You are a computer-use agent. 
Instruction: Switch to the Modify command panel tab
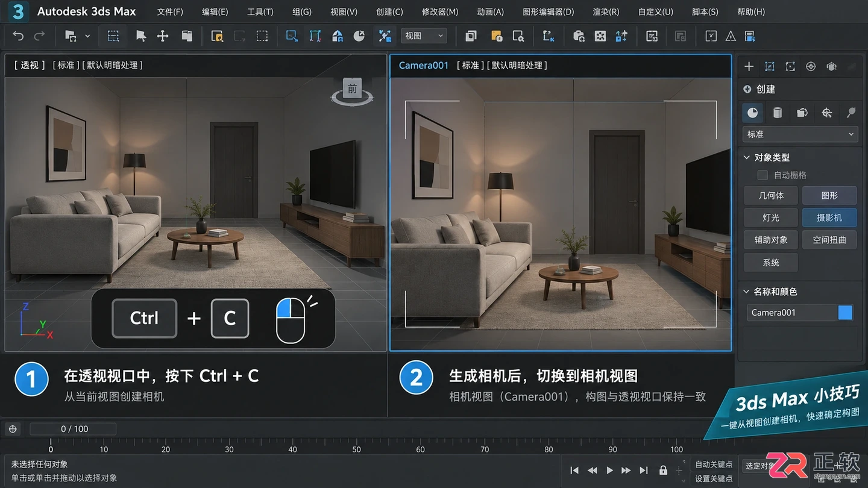[770, 66]
